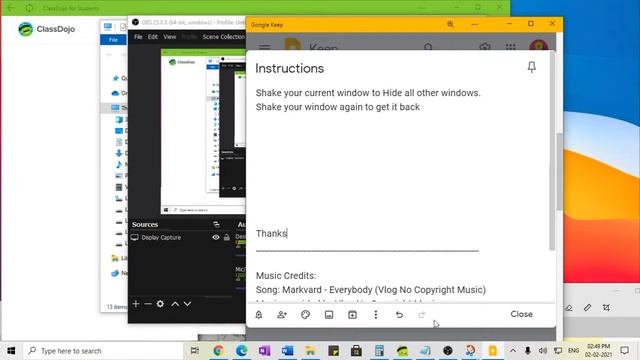Switch to Google Keep in the taskbar
Viewport: 640px width, 360px height.
tap(493, 351)
